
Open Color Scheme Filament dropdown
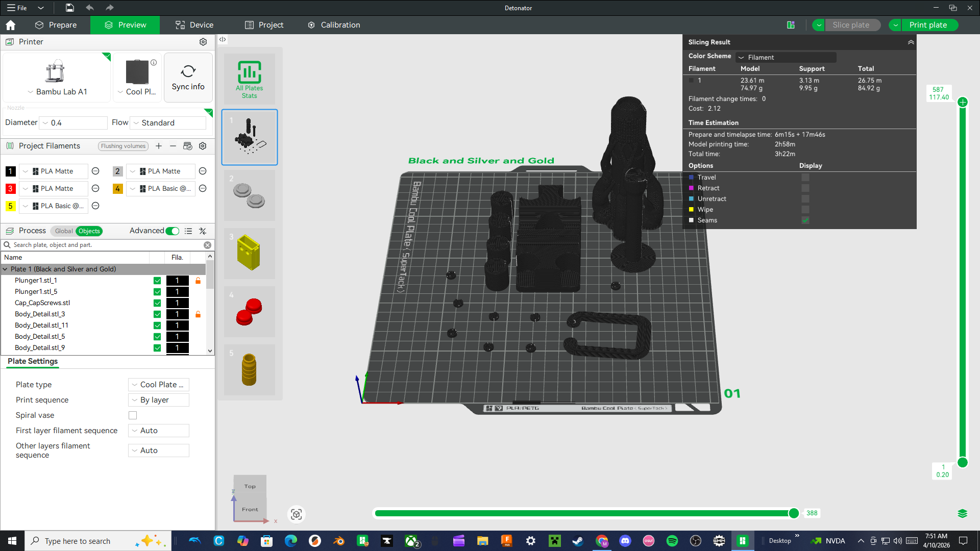(x=786, y=57)
